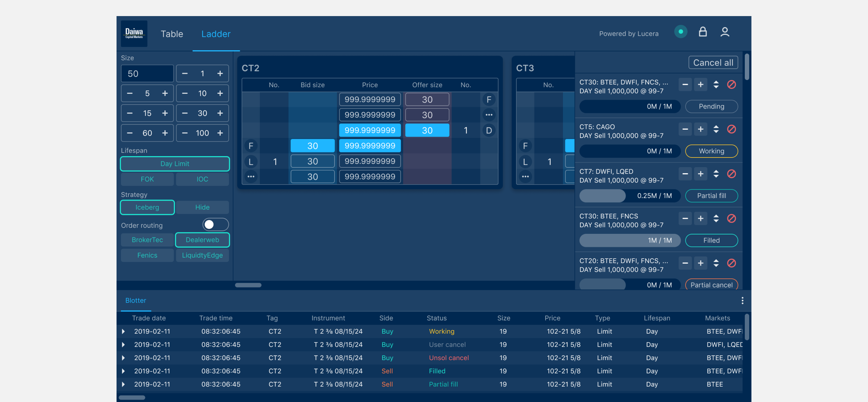
Task: Toggle the Order routing switch
Action: click(215, 225)
